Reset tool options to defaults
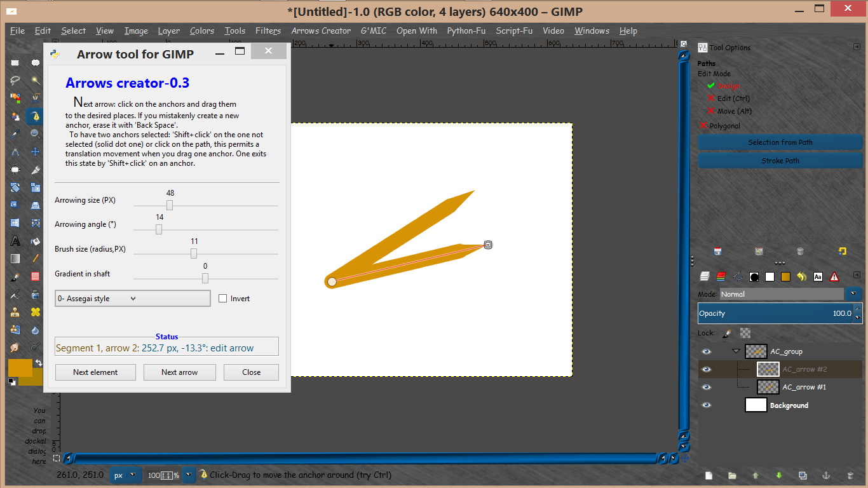Viewport: 868px width, 488px height. [x=843, y=251]
